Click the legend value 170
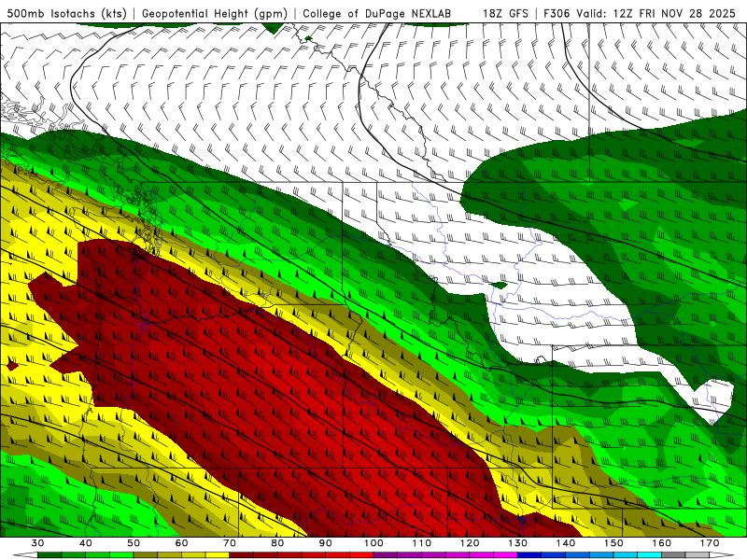Viewport: 747px width, 560px height. (x=710, y=543)
